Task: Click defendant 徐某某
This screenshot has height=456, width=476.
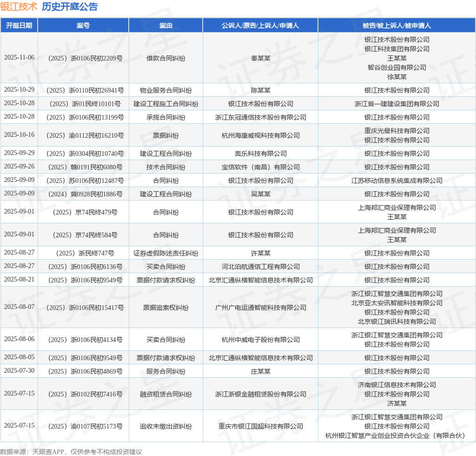Action: (x=397, y=77)
